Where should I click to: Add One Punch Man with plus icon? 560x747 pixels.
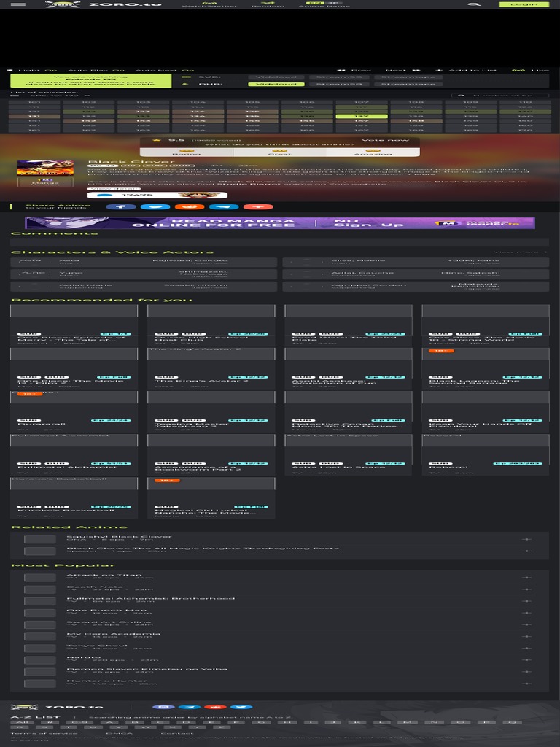tap(526, 613)
